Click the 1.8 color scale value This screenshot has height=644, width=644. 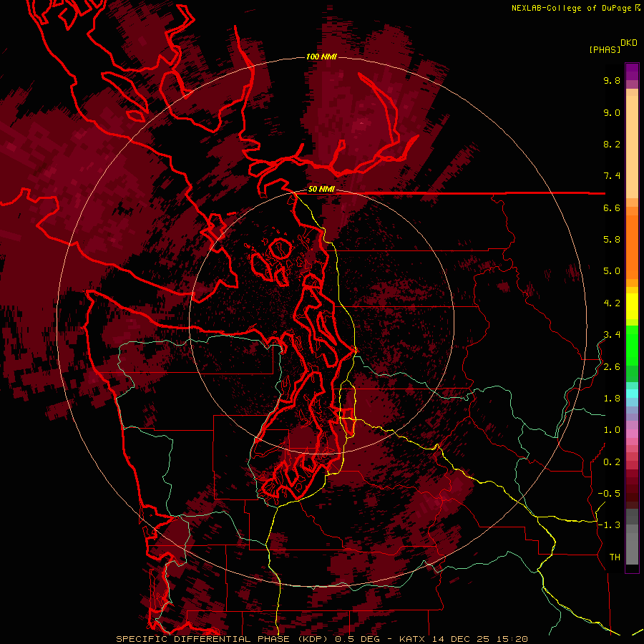[612, 399]
